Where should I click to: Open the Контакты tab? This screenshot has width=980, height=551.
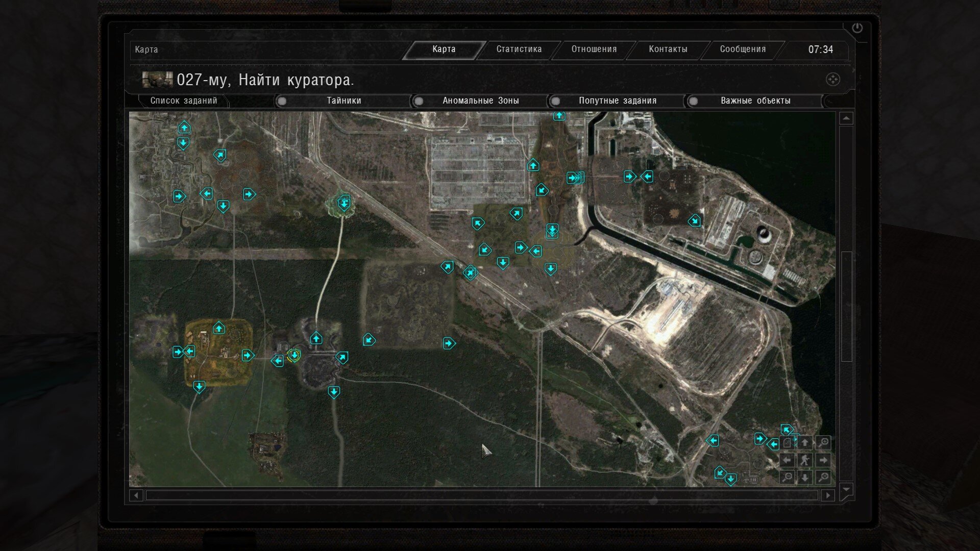tap(668, 49)
